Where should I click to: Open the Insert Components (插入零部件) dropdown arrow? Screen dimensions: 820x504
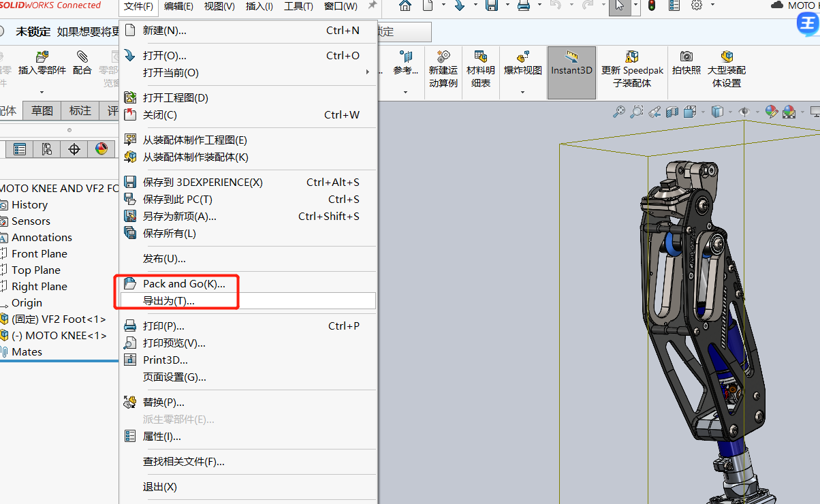42,92
